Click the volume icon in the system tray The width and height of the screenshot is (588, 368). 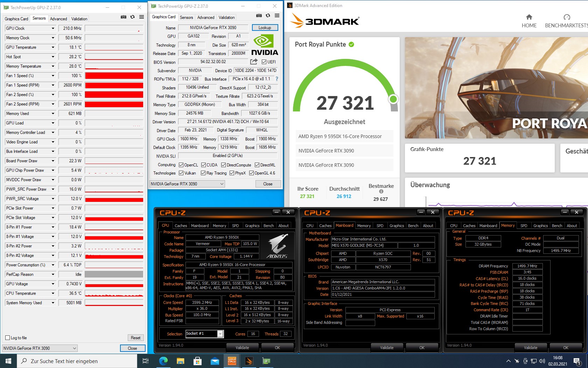click(x=542, y=361)
